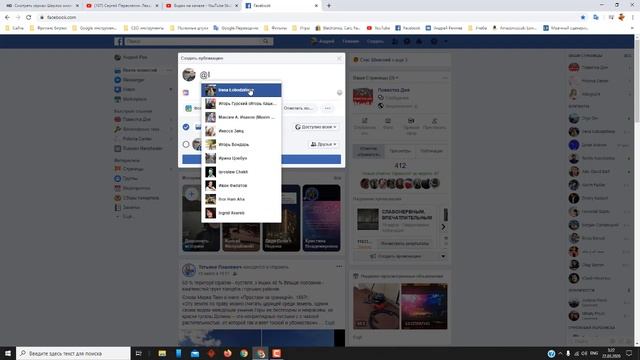Open News Feed options ellipsis in sidebar
The height and width of the screenshot is (360, 640).
click(169, 70)
